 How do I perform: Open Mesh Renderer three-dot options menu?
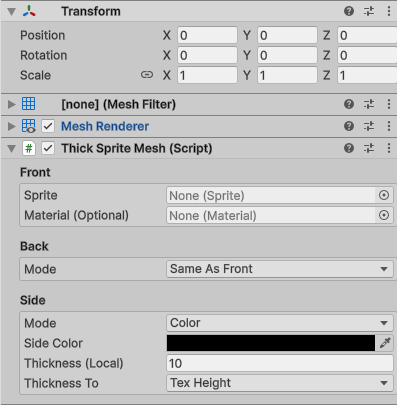(x=389, y=126)
